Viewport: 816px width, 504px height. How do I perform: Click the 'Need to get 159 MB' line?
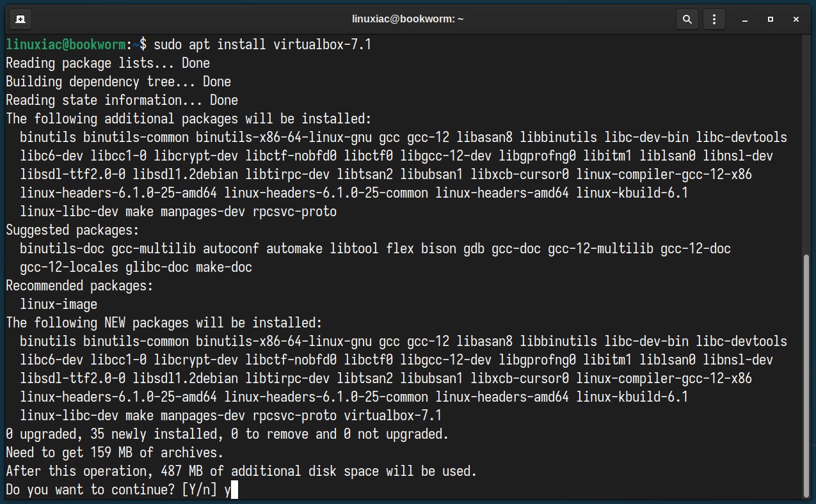pos(115,453)
